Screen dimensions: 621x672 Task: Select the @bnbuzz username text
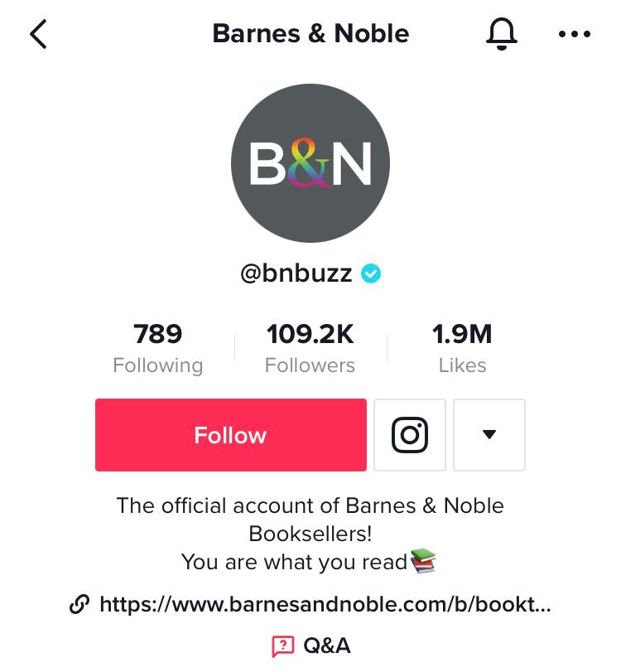tap(296, 273)
